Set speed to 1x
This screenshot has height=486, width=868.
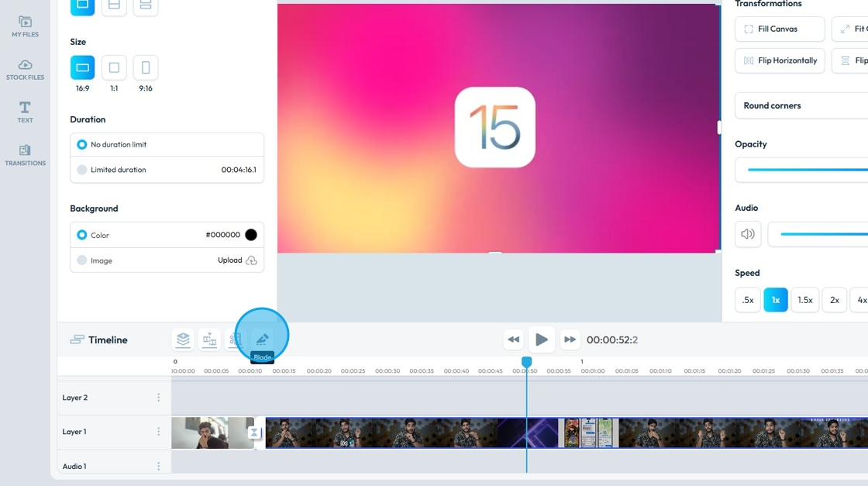point(776,300)
